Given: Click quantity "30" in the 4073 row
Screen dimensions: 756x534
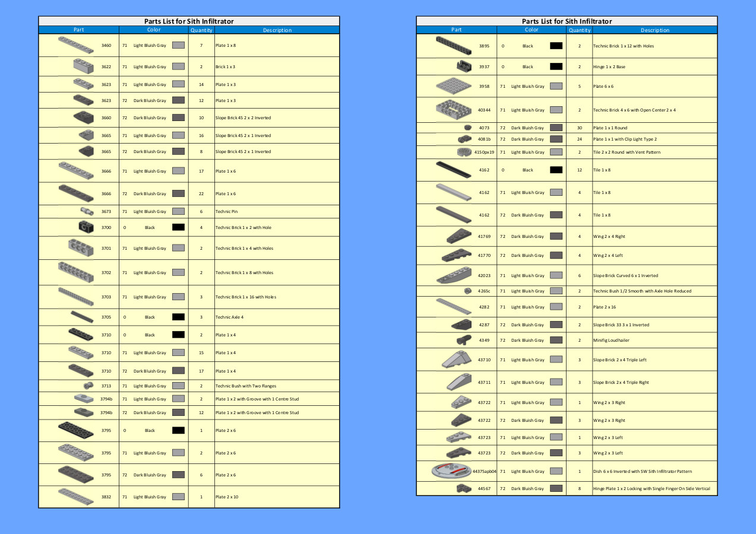Looking at the screenshot, I should pos(580,128).
